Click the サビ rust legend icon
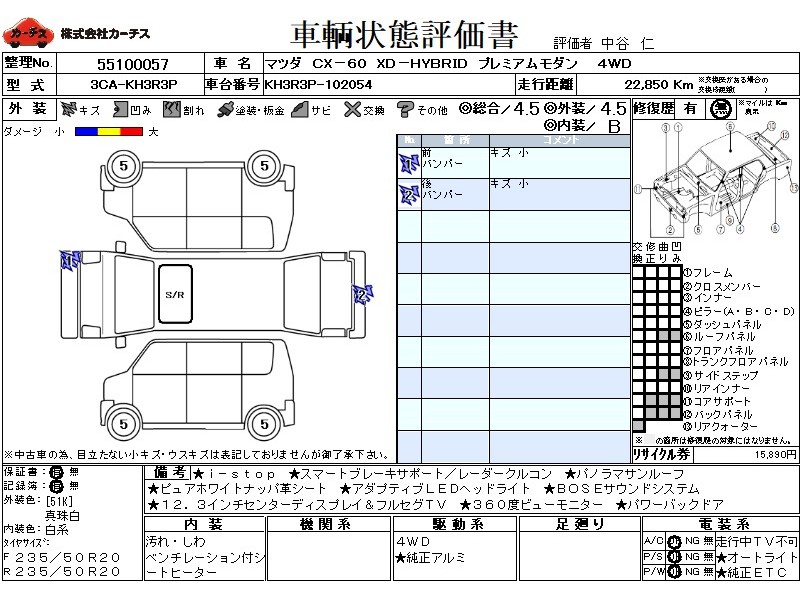The image size is (800, 600). 299,109
